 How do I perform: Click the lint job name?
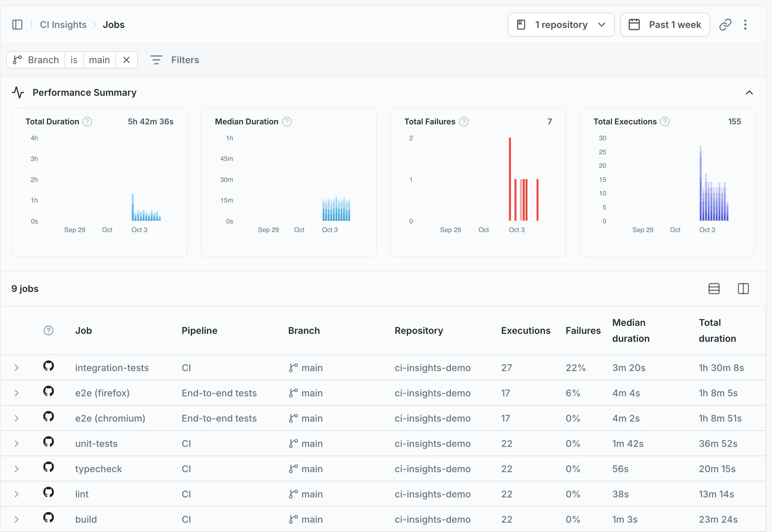pos(82,494)
